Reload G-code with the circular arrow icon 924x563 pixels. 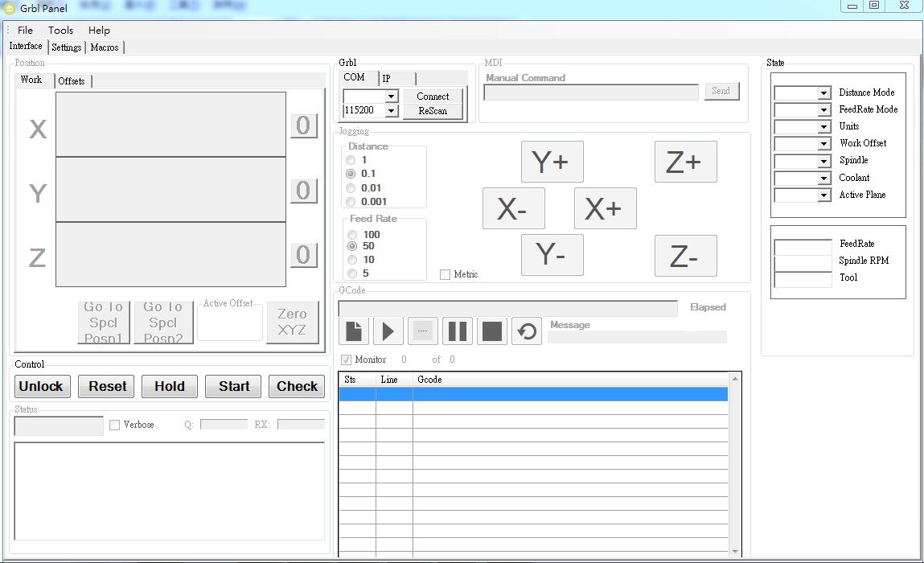[527, 331]
